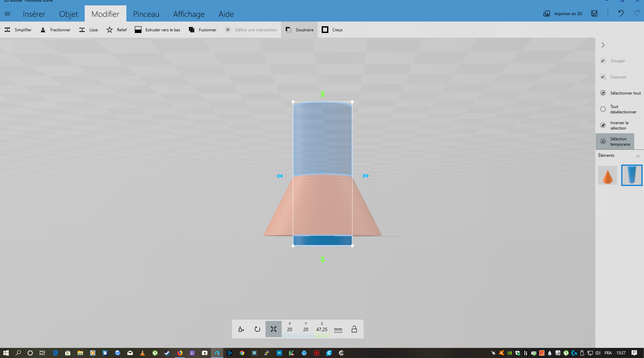Open the Affichage tab
Viewport: 644px width, 358px height.
tap(189, 14)
